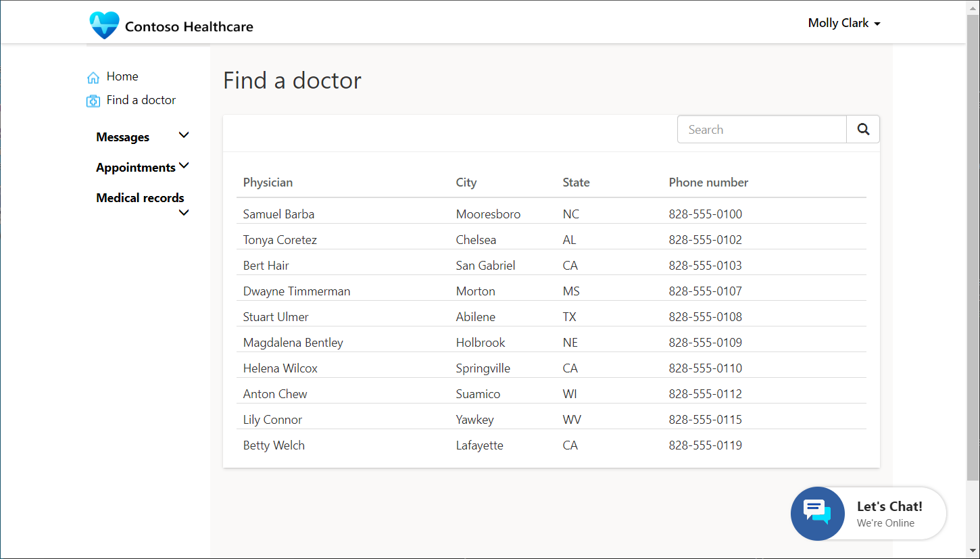Click state AL in Tonya Coretez row
Screen dimensions: 980x559
pyautogui.click(x=569, y=240)
